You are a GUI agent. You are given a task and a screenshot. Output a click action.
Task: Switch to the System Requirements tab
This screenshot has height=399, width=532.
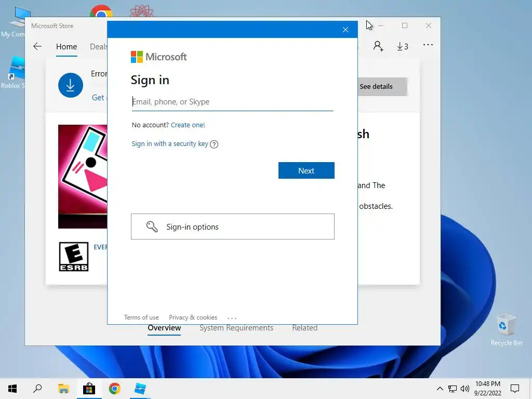[x=236, y=328]
